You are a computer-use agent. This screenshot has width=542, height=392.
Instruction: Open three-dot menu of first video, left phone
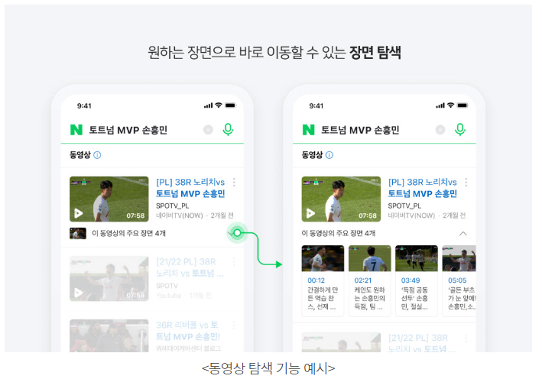point(234,182)
